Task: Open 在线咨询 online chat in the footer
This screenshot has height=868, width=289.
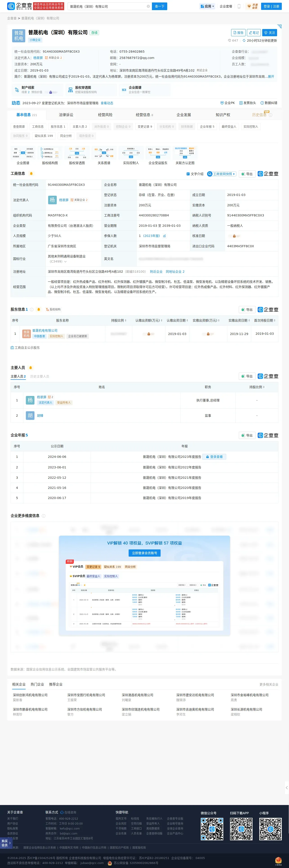Action: tap(68, 812)
